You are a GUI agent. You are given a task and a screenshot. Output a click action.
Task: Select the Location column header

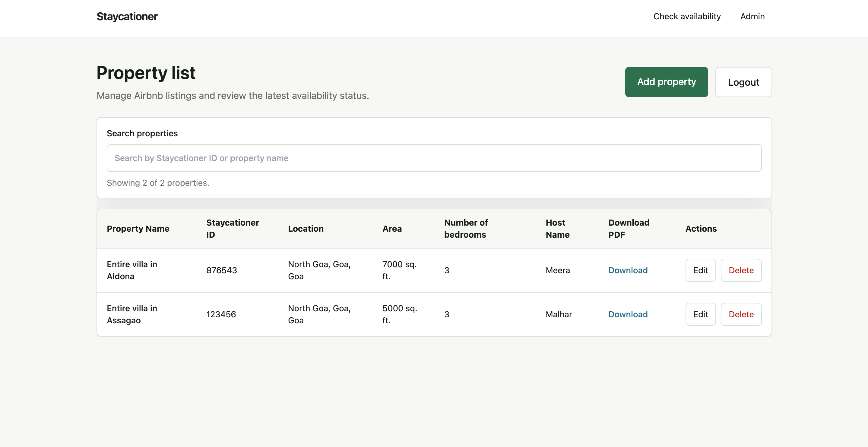pos(306,229)
